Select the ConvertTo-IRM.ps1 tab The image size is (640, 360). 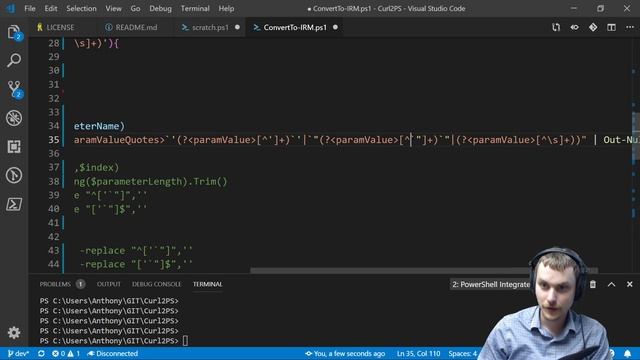[295, 27]
